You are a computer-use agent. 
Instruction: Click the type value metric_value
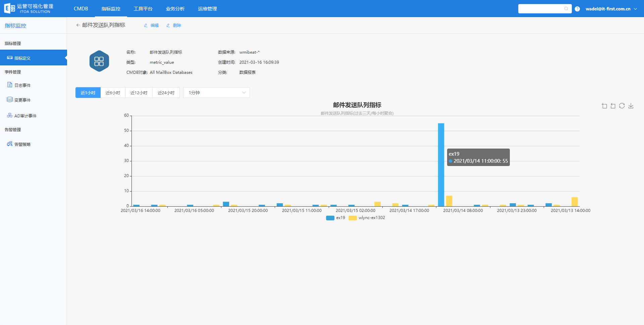(162, 62)
